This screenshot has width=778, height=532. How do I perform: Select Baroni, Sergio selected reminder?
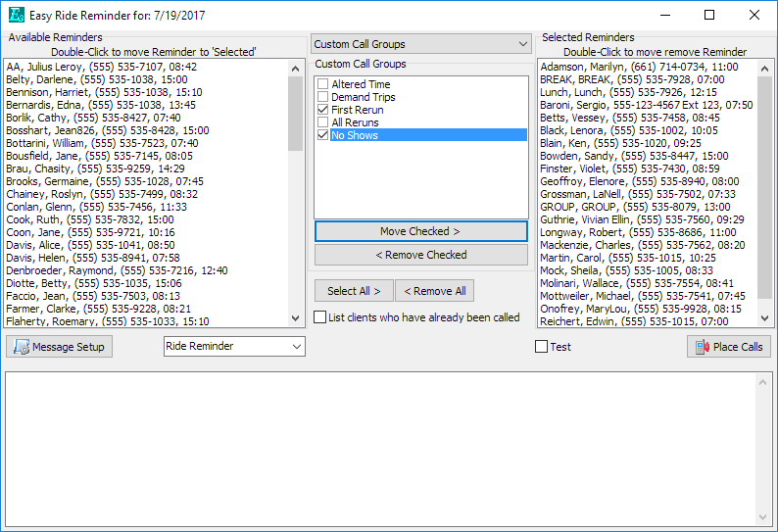[x=647, y=105]
